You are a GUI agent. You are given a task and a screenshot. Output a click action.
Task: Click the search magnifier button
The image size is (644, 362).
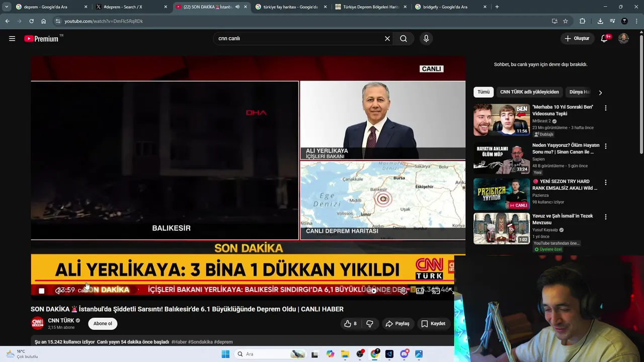[404, 39]
